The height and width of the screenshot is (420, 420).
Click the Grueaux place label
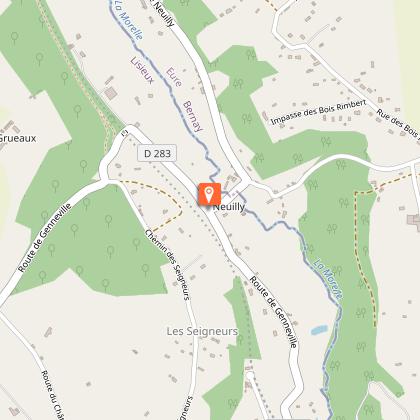click(18, 138)
